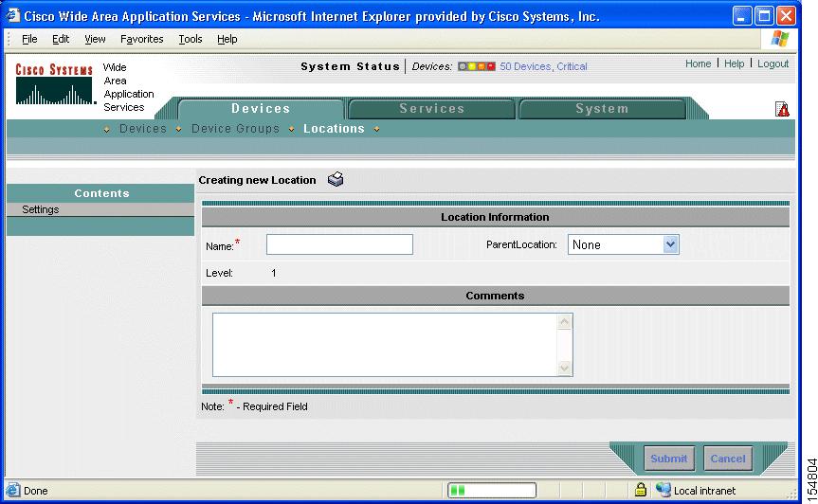Click the arrow bullet before Devices submenu
Screen dimensions: 818x504
pyautogui.click(x=106, y=129)
